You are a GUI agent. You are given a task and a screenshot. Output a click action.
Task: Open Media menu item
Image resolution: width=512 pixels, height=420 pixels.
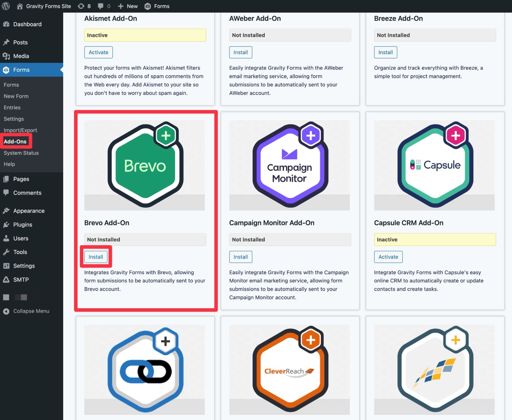click(21, 56)
